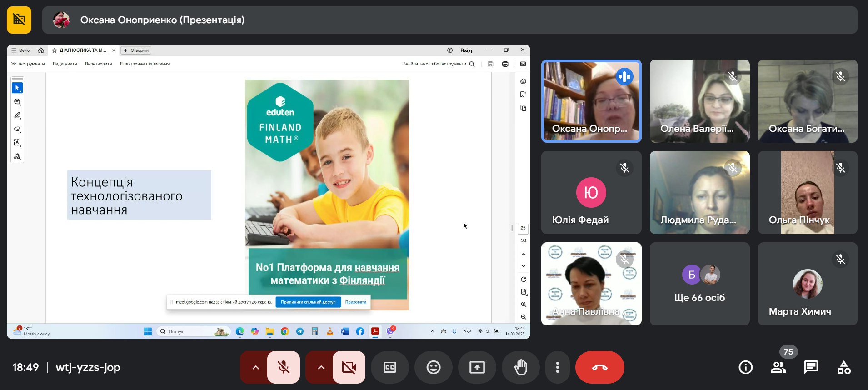The image size is (868, 390).
Task: Select the add comment tool
Action: pyautogui.click(x=17, y=102)
